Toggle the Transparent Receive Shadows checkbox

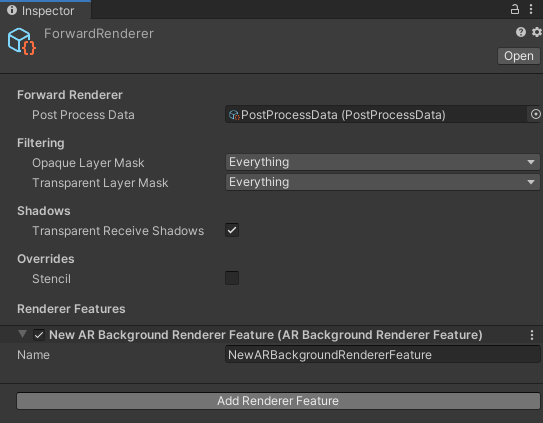(232, 230)
